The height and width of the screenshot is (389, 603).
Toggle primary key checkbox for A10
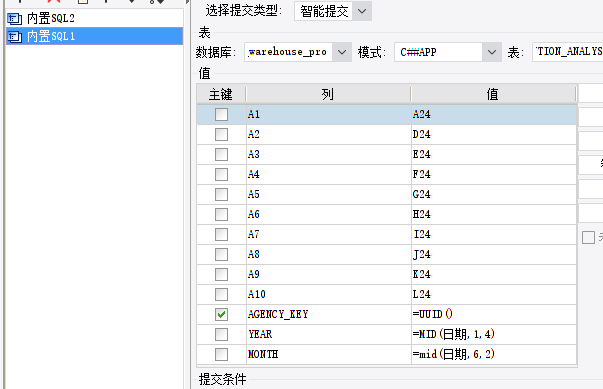click(221, 294)
